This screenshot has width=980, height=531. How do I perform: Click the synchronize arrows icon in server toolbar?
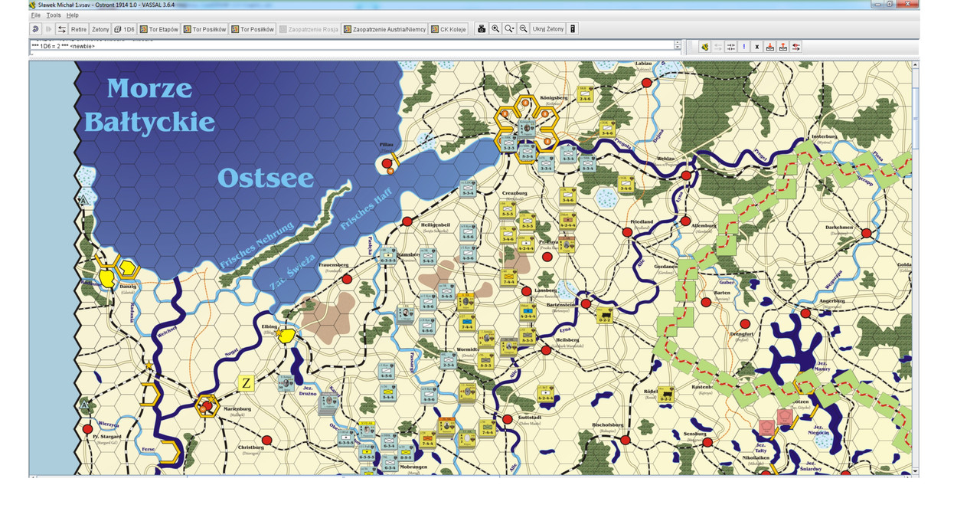(x=731, y=47)
